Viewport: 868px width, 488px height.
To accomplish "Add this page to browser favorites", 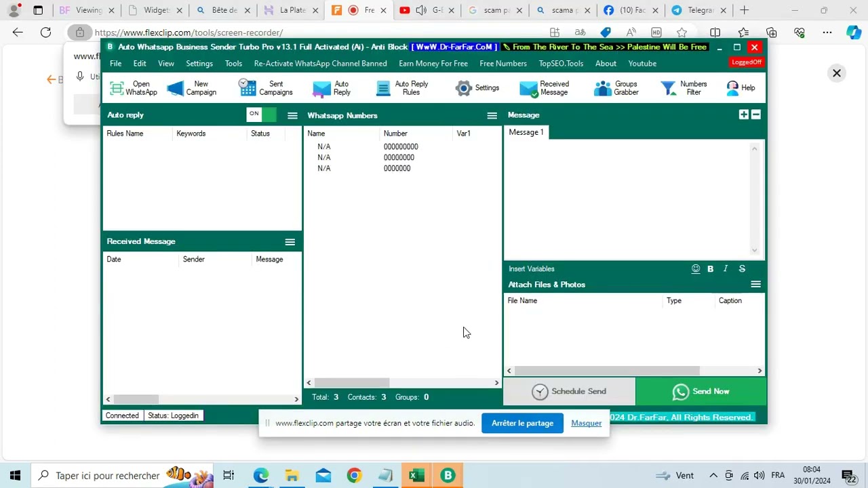I will 682,33.
